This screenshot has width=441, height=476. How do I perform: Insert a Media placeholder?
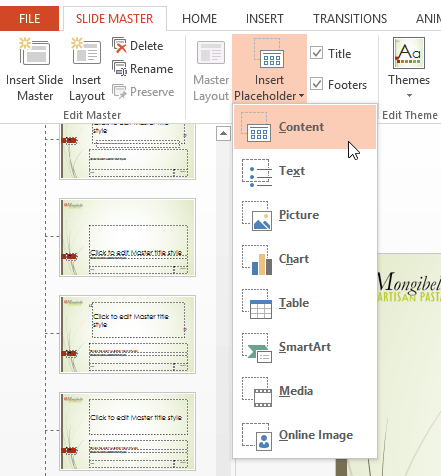(x=305, y=391)
